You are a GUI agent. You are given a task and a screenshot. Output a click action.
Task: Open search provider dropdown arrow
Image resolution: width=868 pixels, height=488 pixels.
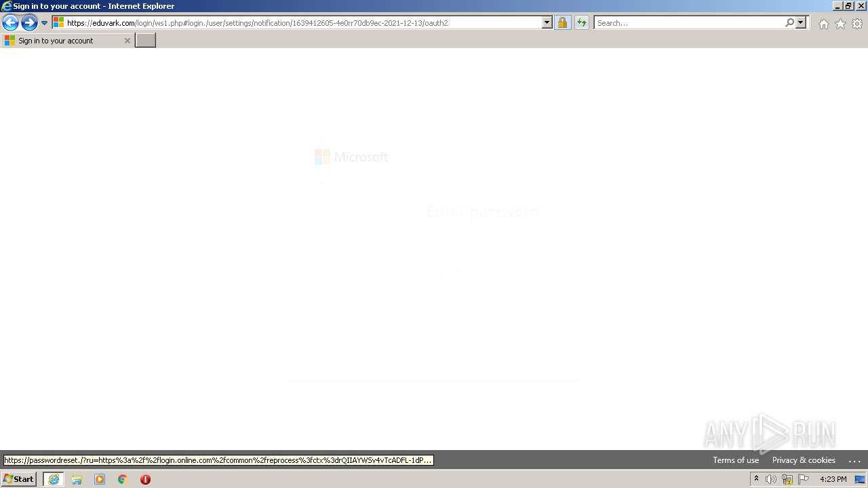pos(801,22)
